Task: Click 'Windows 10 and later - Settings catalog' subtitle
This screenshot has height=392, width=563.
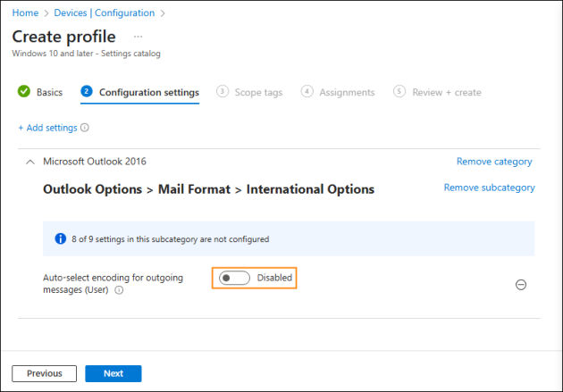Action: pyautogui.click(x=86, y=54)
